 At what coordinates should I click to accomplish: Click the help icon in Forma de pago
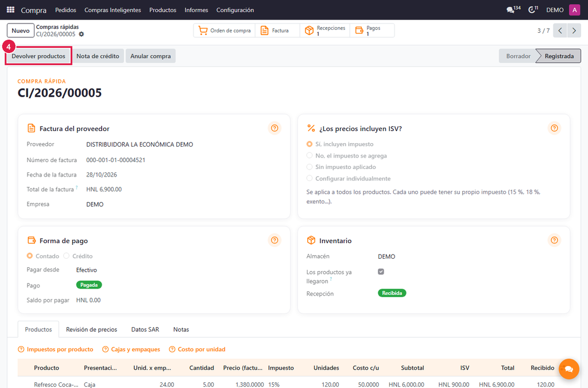tap(274, 240)
